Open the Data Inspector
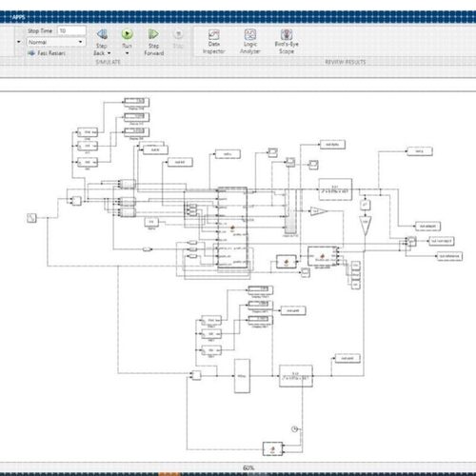This screenshot has height=476, width=476. [214, 34]
